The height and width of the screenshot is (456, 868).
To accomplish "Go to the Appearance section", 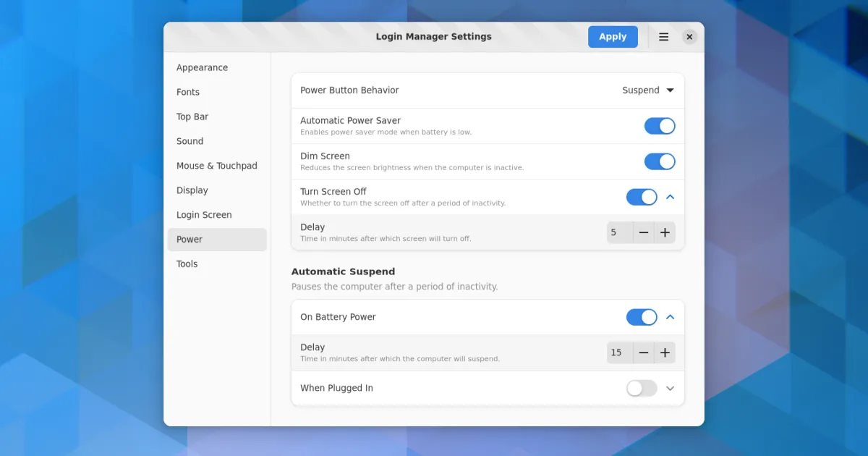I will coord(202,67).
